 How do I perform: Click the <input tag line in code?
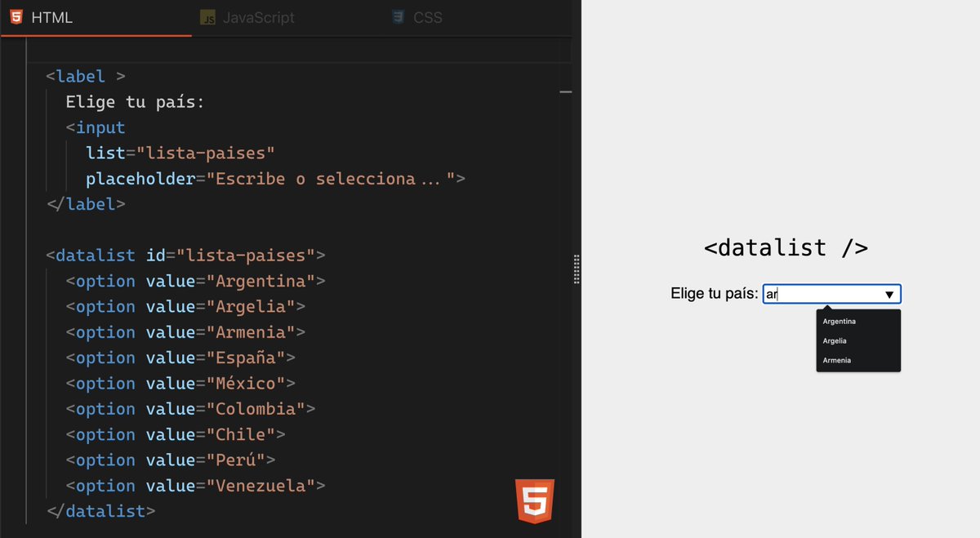pyautogui.click(x=96, y=127)
